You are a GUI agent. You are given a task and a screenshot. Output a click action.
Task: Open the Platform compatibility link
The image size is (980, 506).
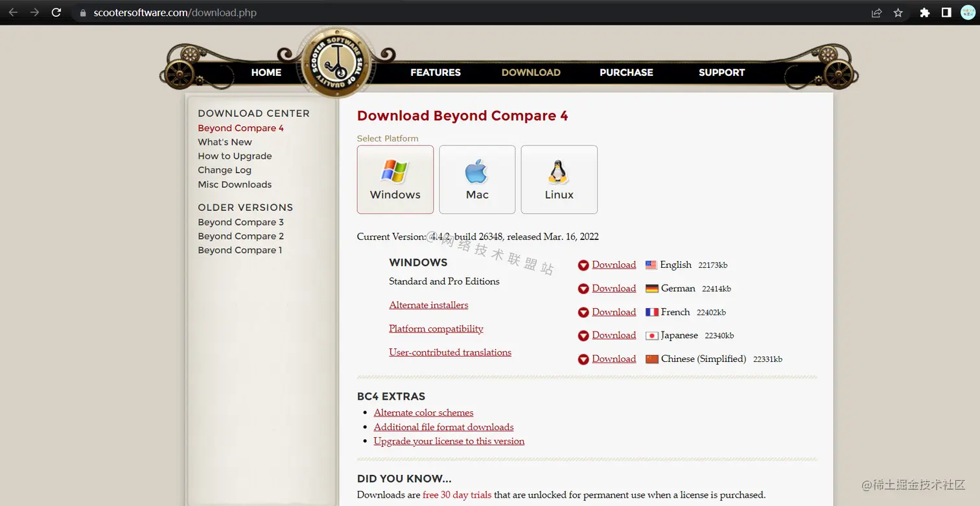tap(436, 328)
